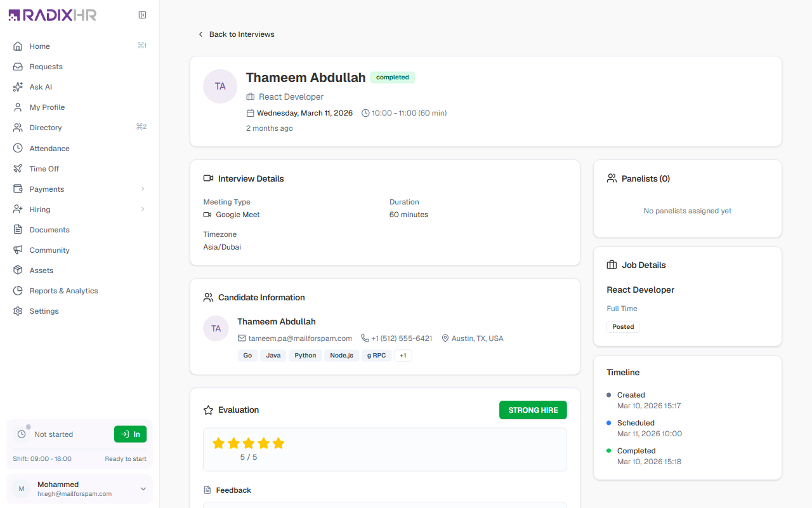Click the Payments wallet icon
812x508 pixels.
tap(18, 189)
